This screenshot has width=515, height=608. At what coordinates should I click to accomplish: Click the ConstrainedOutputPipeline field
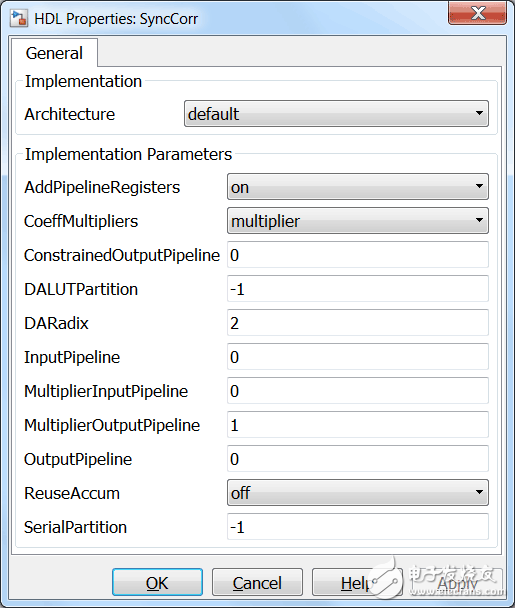click(358, 255)
